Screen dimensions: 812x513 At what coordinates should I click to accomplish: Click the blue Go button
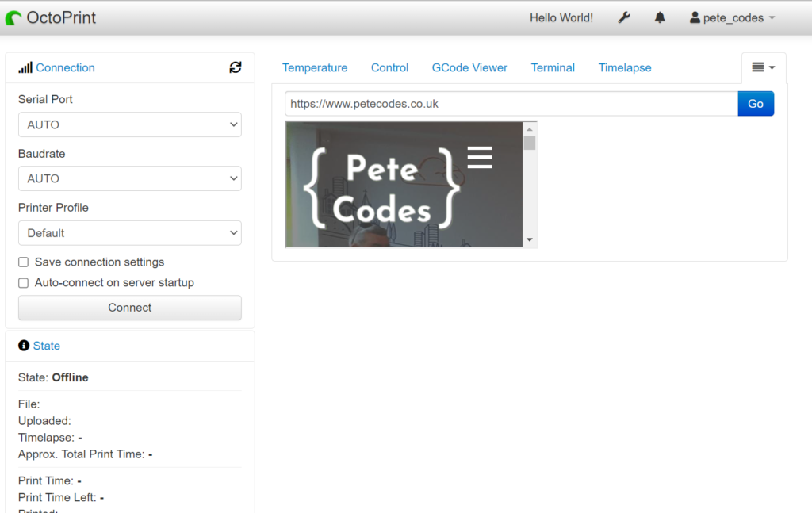756,104
